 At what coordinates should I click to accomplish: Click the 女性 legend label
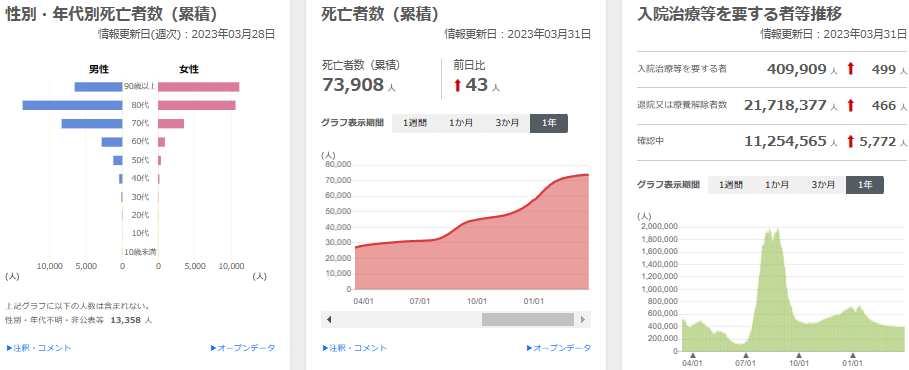point(189,69)
